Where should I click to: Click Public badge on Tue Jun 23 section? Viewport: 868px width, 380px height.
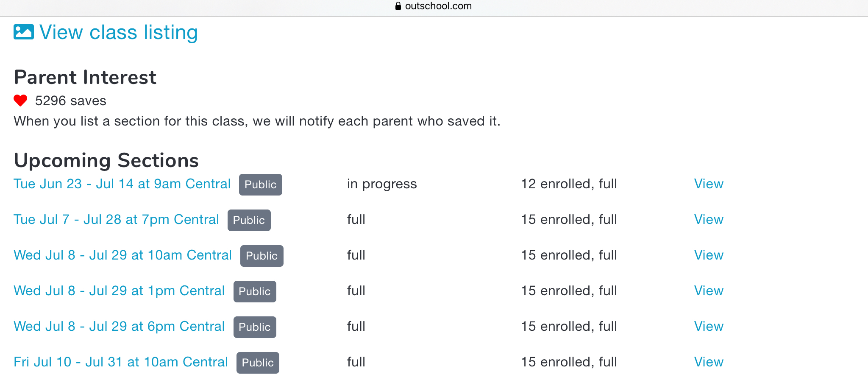pos(260,185)
